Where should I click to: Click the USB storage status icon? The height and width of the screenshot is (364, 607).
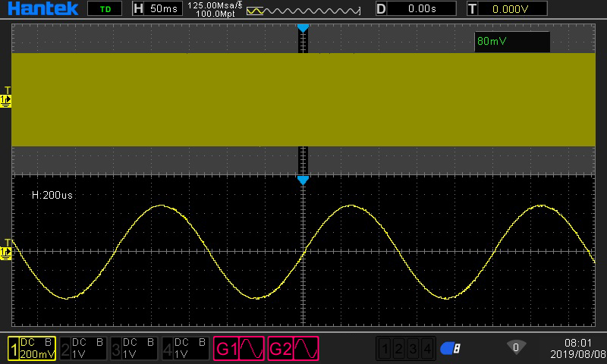pos(451,348)
